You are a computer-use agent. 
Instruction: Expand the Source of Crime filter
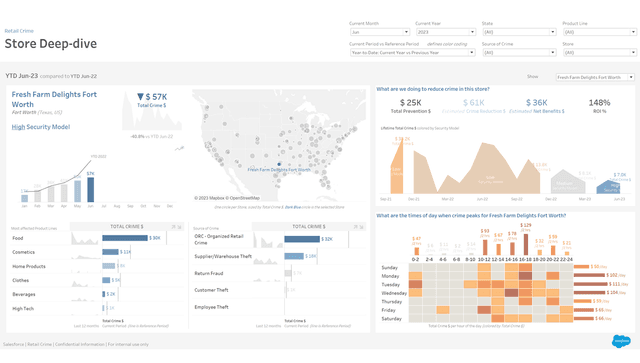(519, 52)
